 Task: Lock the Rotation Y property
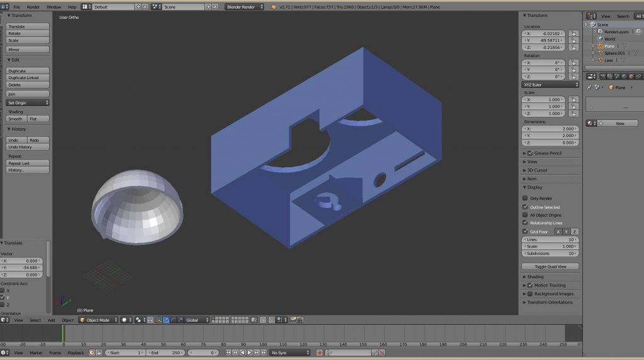pos(574,70)
